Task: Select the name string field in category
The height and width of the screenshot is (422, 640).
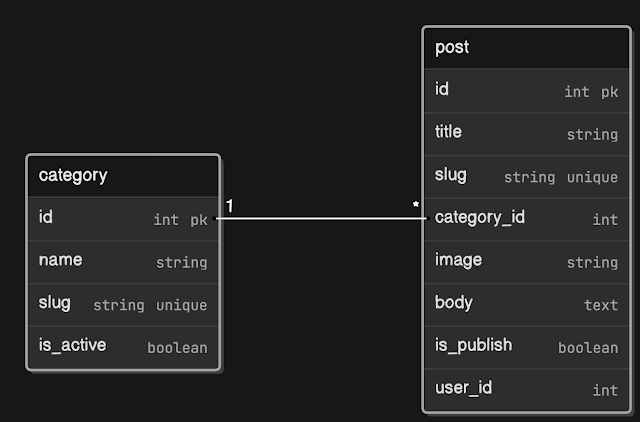Action: coord(123,262)
